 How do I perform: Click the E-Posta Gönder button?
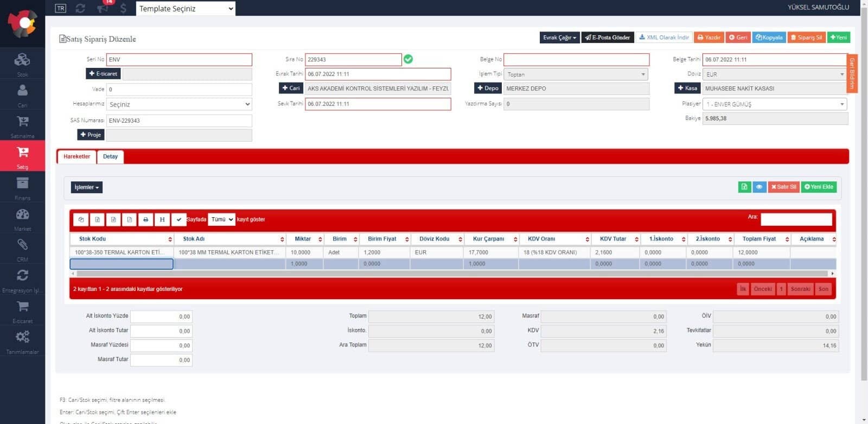point(607,37)
